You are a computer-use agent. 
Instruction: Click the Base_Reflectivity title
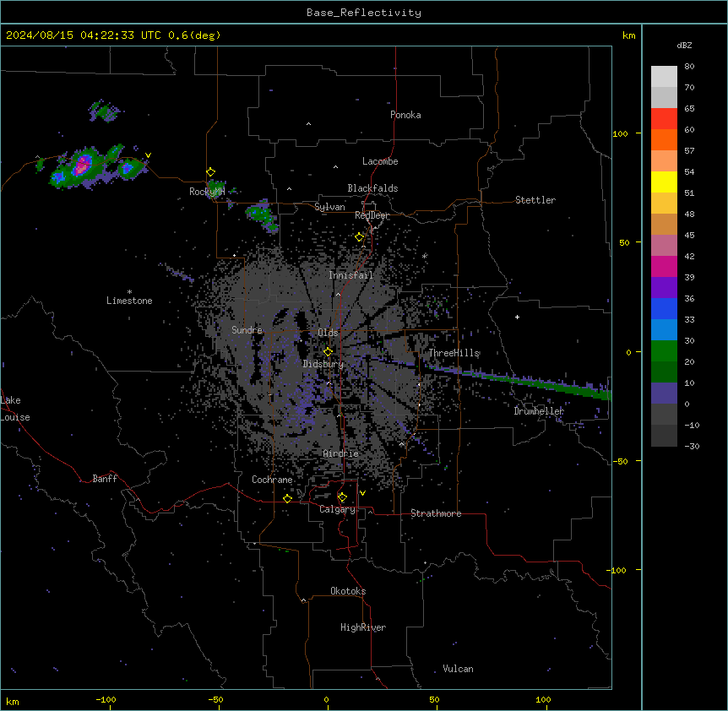(364, 13)
